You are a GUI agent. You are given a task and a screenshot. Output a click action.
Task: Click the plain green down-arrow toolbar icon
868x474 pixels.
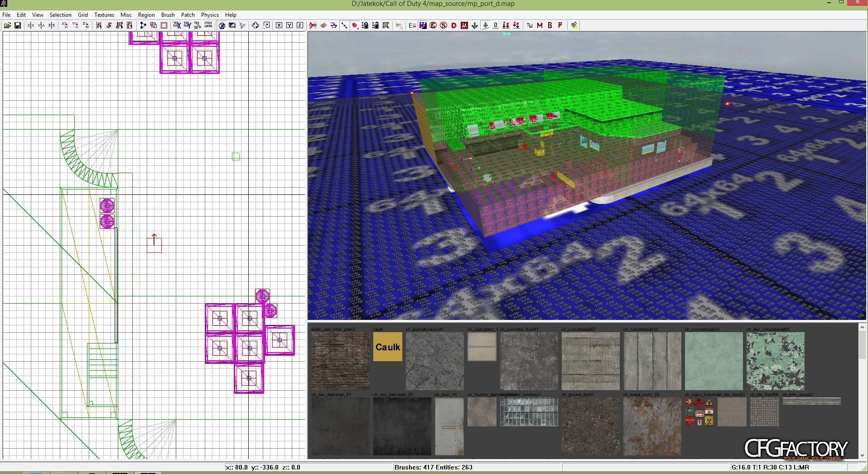[475, 25]
